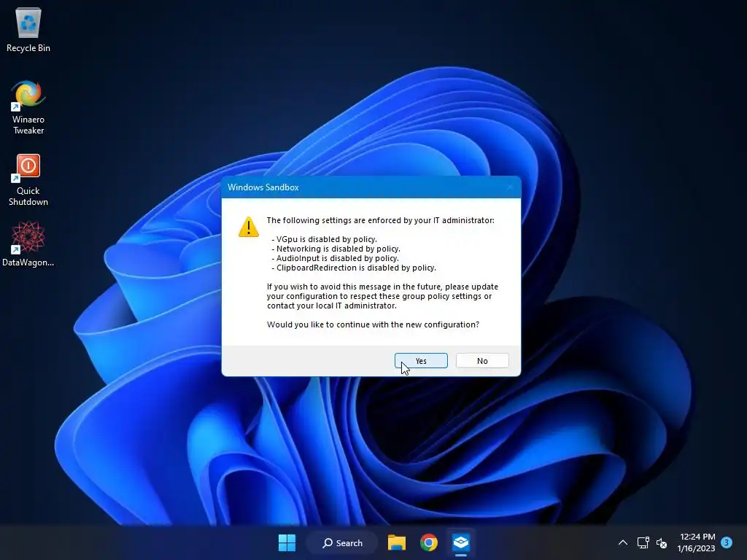Launch Google Chrome from the taskbar
Viewport: 747px width, 560px height.
[429, 542]
